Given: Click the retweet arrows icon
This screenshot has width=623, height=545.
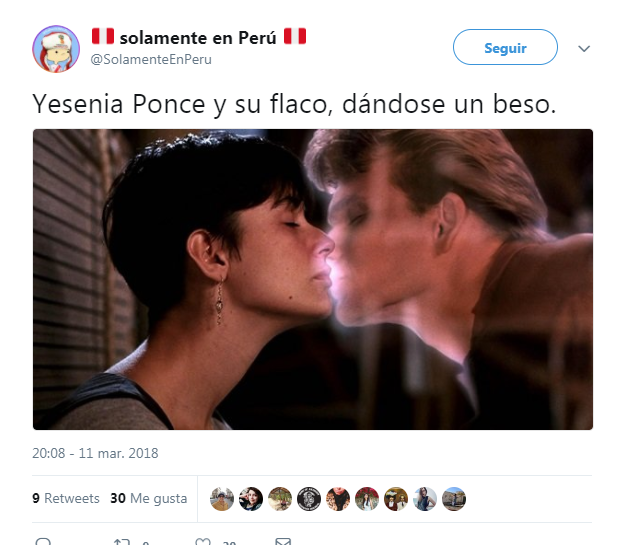Looking at the screenshot, I should [x=122, y=542].
